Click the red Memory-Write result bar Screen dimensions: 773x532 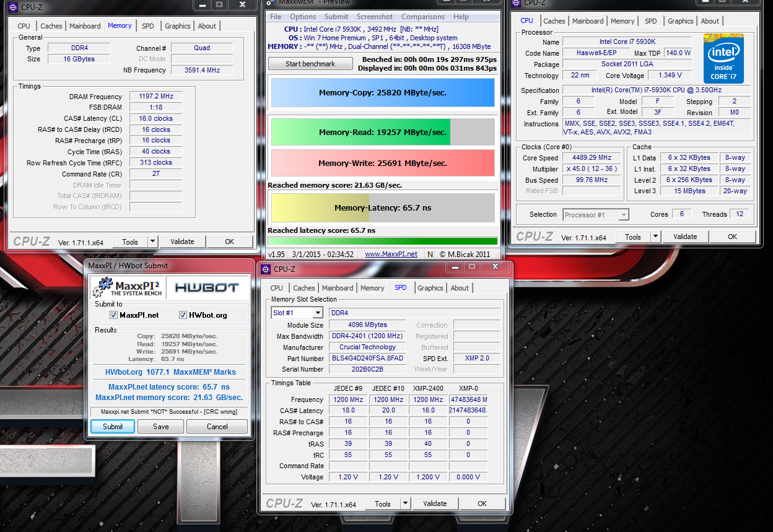click(x=383, y=163)
